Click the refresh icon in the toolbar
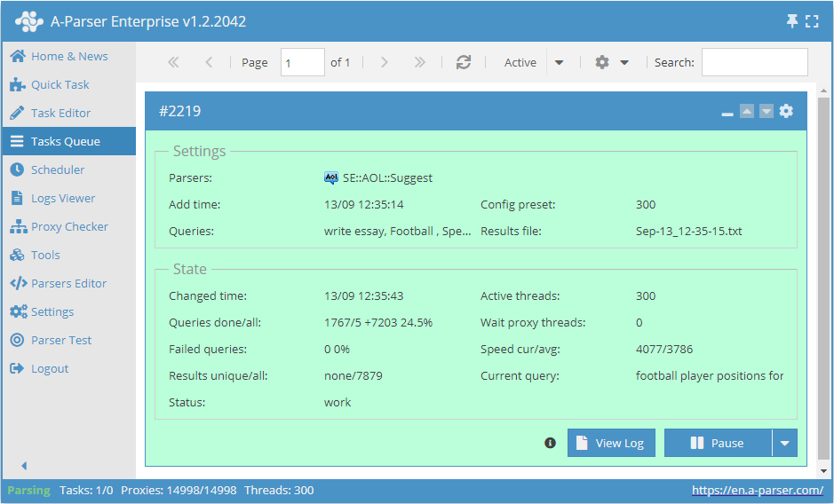834x504 pixels. [x=463, y=62]
